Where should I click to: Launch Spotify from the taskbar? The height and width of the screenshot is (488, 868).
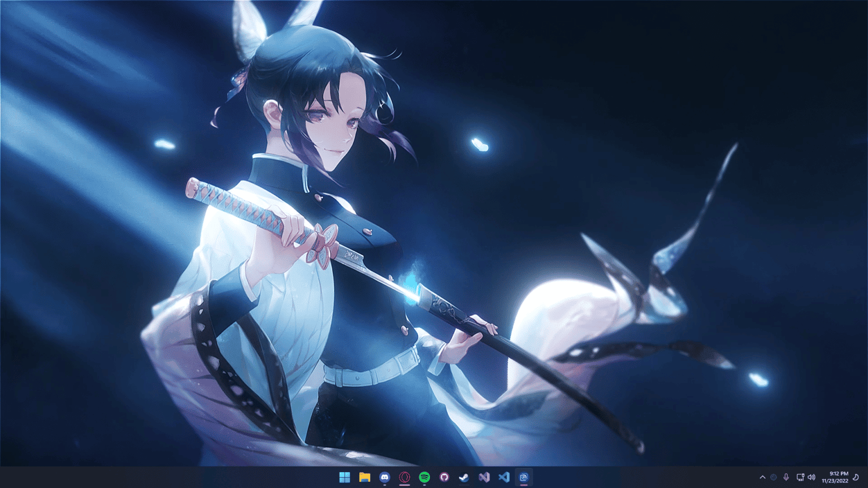(x=424, y=477)
